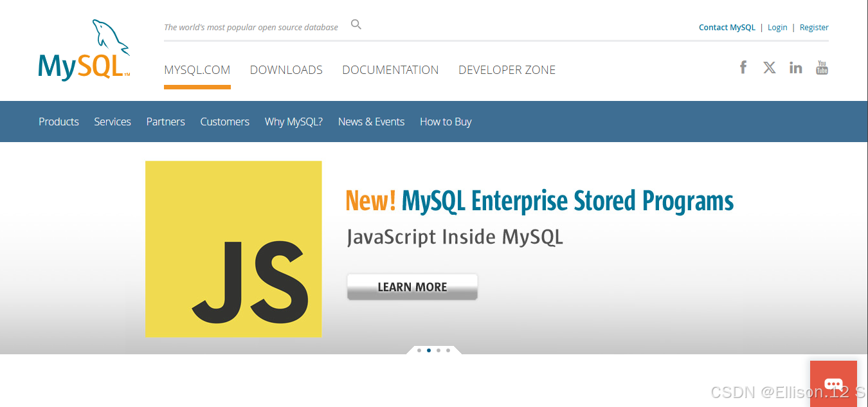
Task: Open the DOCUMENTATION tab
Action: coord(390,70)
